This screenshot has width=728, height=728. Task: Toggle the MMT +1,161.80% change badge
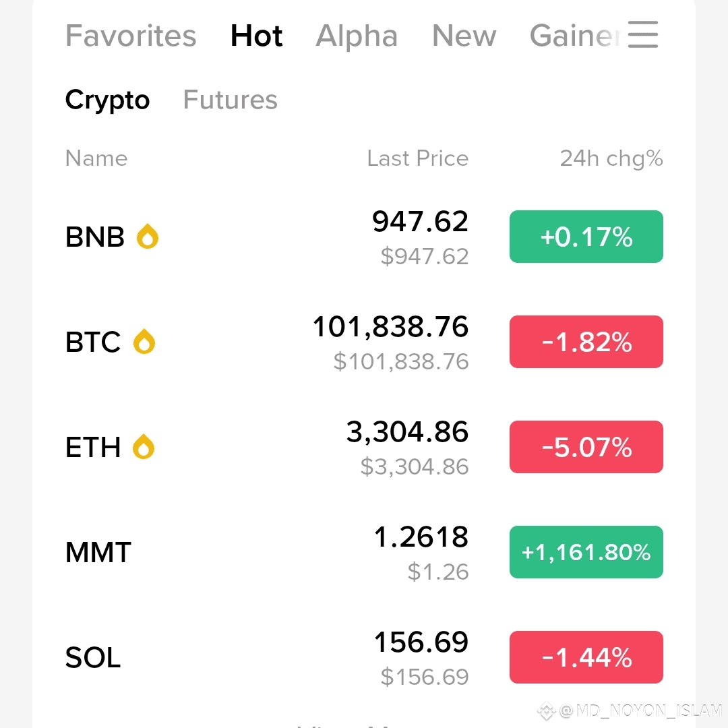[586, 552]
